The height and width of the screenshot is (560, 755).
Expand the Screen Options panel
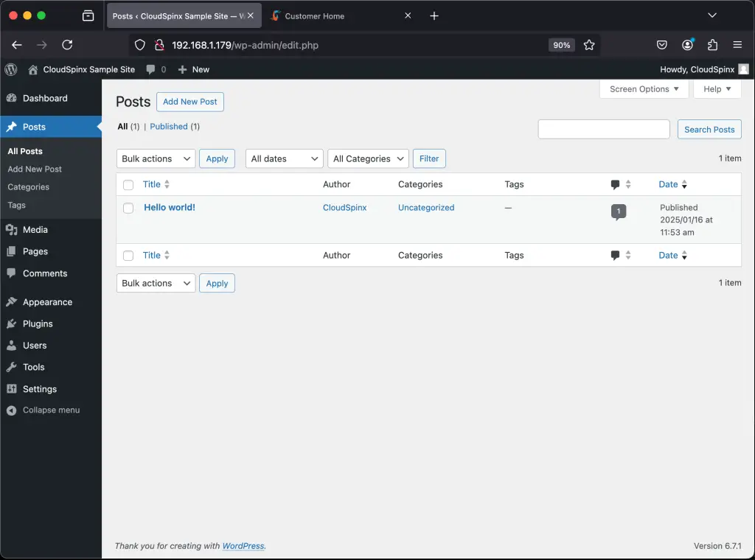pos(643,88)
